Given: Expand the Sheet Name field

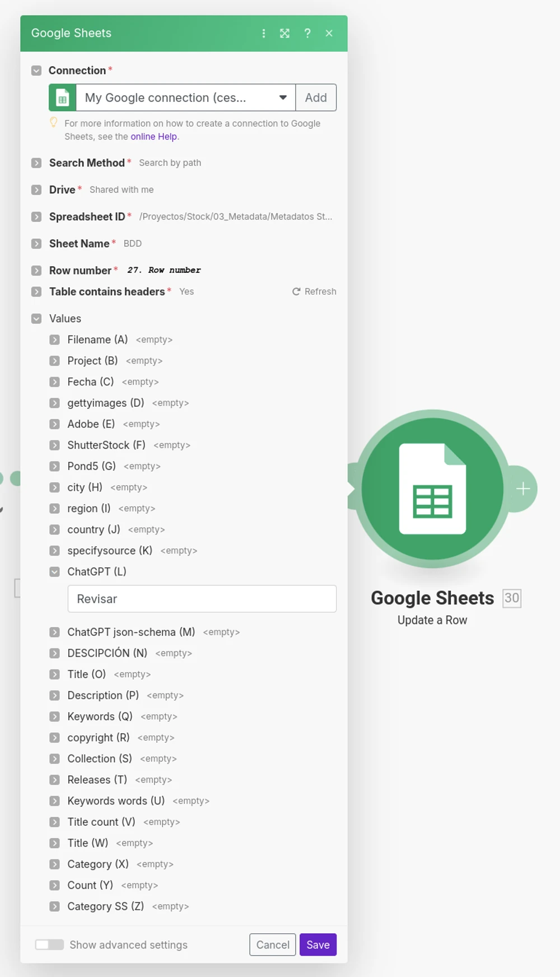Looking at the screenshot, I should pos(36,244).
